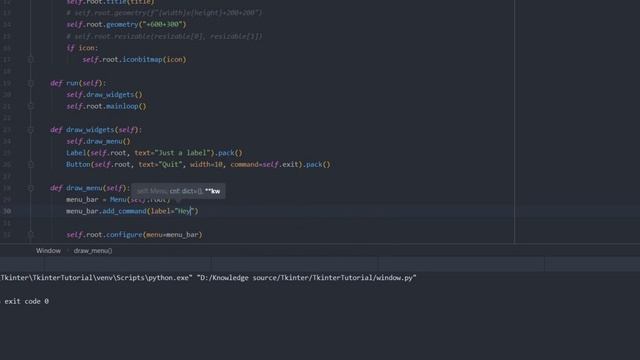
Task: Click the parameter hint popup showing **kw
Action: pyautogui.click(x=178, y=191)
